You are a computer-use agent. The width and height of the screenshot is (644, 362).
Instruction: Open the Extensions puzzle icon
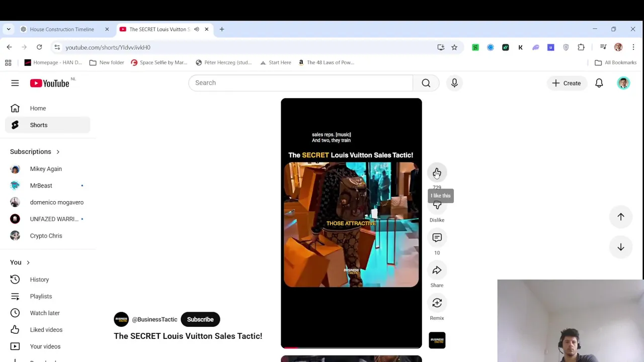(581, 47)
